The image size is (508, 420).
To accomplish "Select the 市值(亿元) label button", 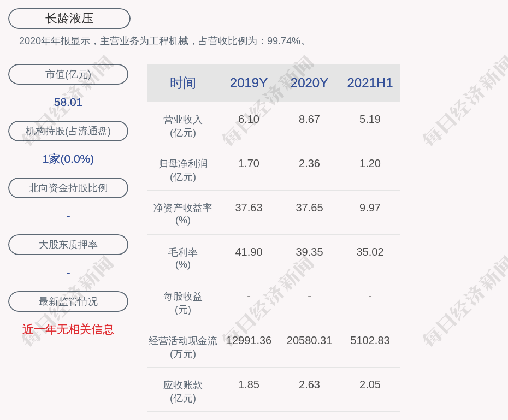I will pos(68,74).
